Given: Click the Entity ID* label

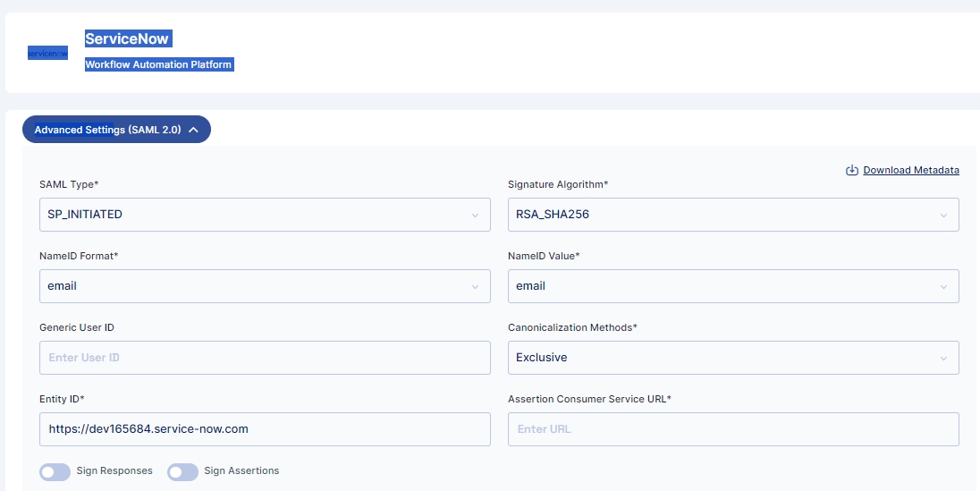Looking at the screenshot, I should point(62,399).
